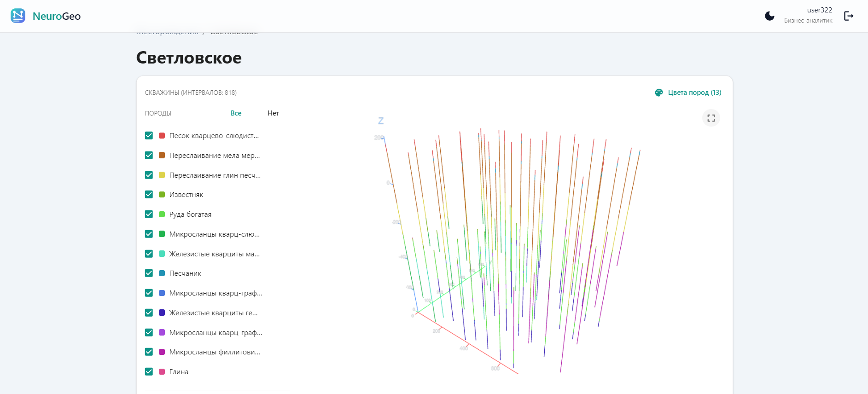Image resolution: width=868 pixels, height=394 pixels.
Task: Click the NeuroGeo brand name
Action: tap(57, 16)
